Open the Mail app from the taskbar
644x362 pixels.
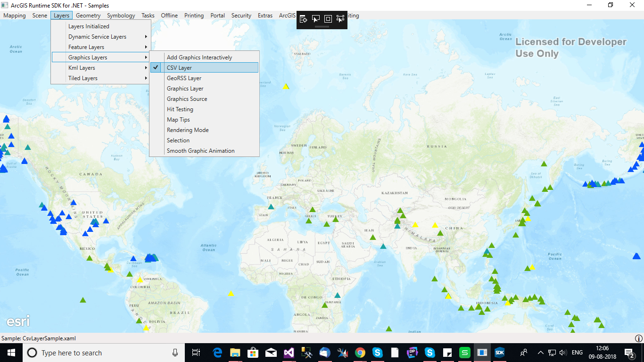(271, 353)
